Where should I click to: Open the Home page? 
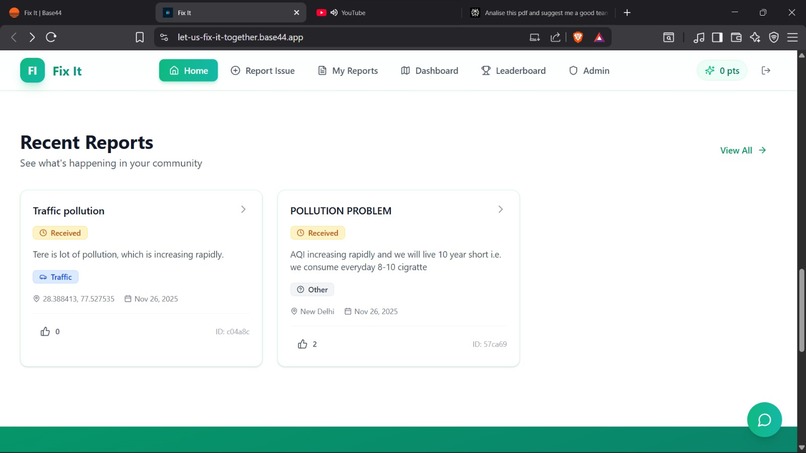click(x=188, y=70)
